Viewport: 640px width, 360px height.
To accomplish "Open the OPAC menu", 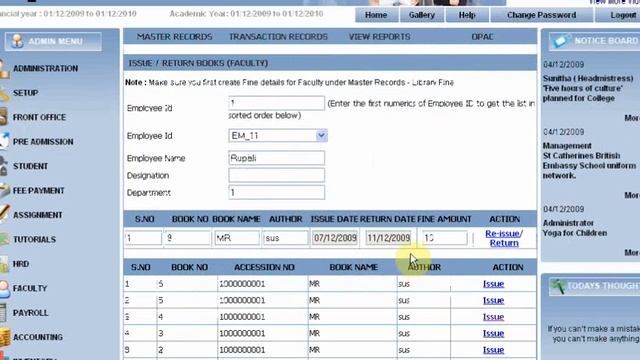I will 482,37.
